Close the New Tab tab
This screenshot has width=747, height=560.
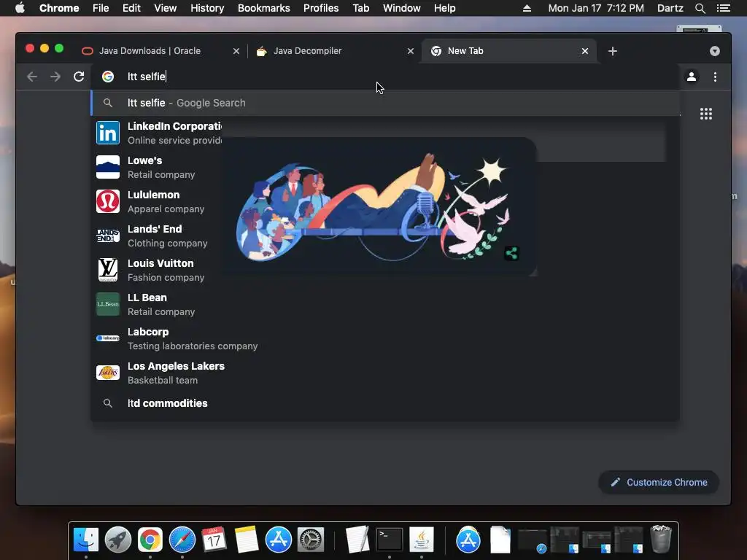click(585, 51)
